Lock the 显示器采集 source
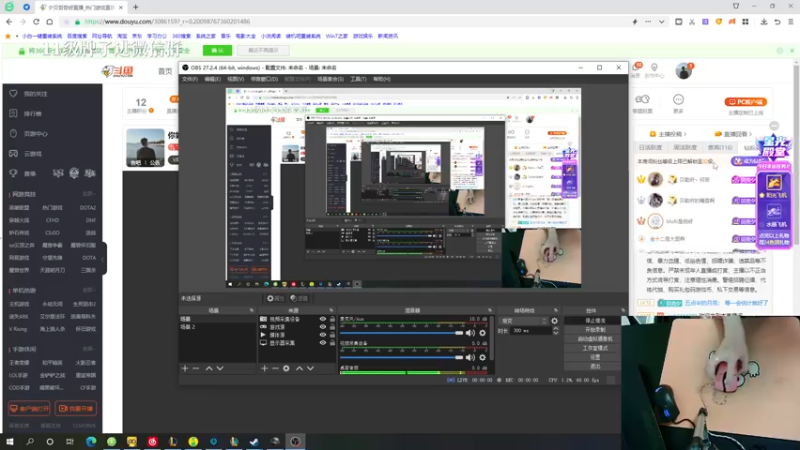This screenshot has height=450, width=800. pos(332,343)
